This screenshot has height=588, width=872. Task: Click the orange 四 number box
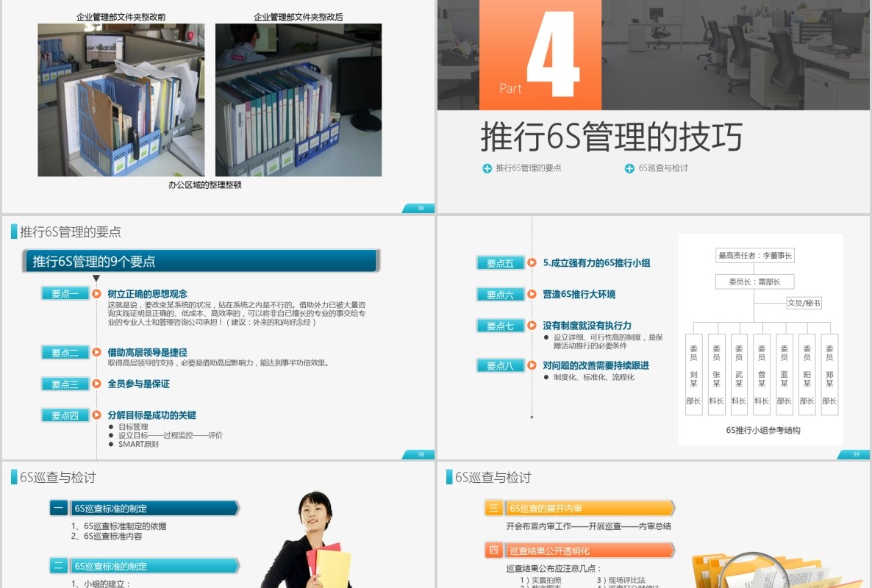click(493, 551)
